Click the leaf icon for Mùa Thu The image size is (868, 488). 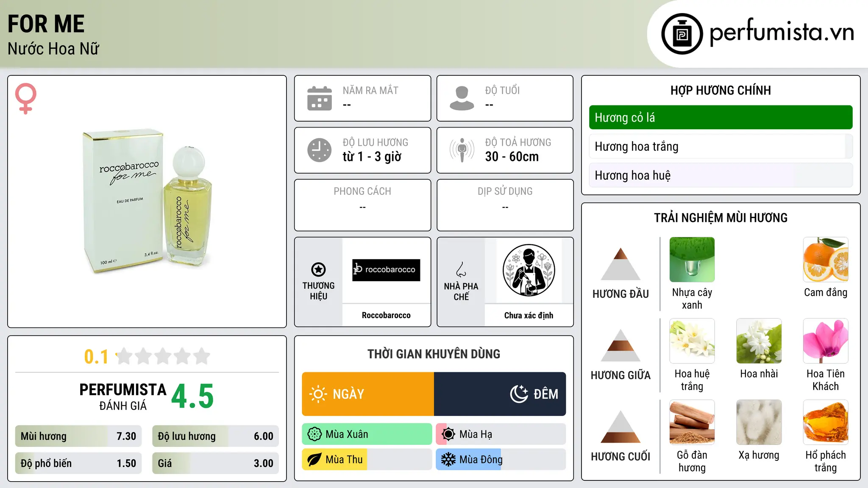coord(314,460)
